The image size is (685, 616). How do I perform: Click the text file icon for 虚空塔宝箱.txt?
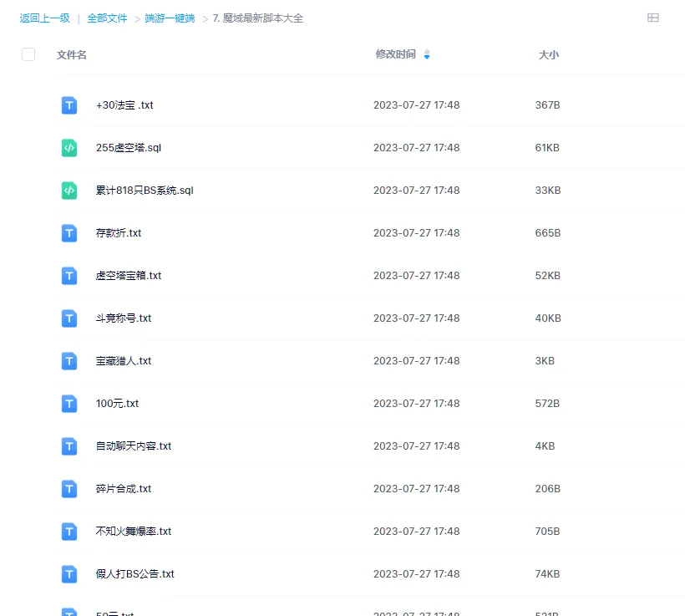coord(69,276)
